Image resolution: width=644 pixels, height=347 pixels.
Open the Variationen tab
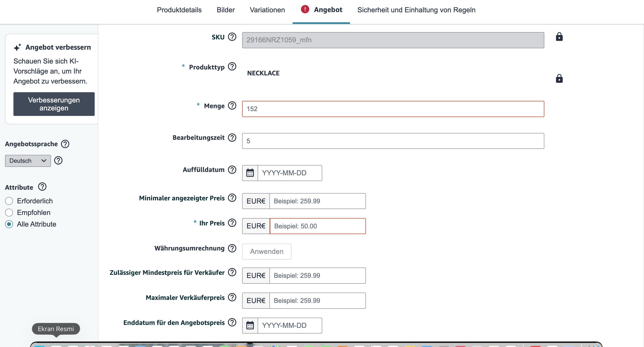click(267, 10)
